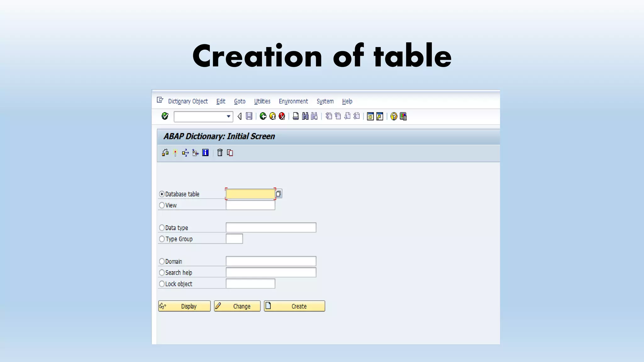The image size is (644, 362).
Task: Go back with the green arrow icon
Action: pyautogui.click(x=263, y=117)
